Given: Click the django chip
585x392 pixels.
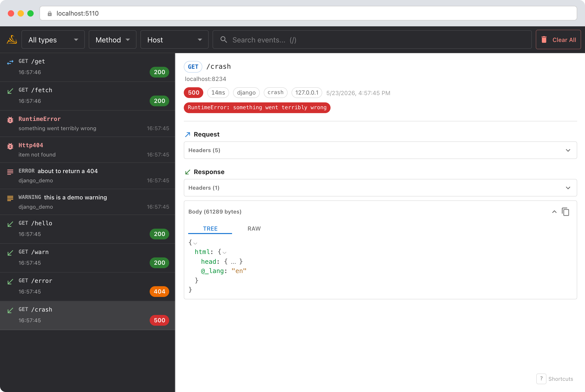Looking at the screenshot, I should click(x=246, y=93).
